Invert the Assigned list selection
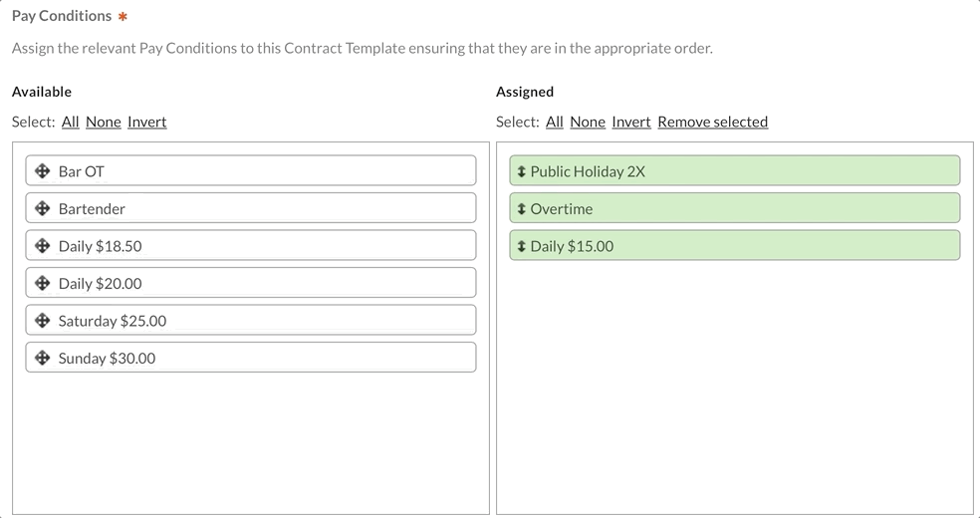Screen dimensions: 980x518 click(x=631, y=122)
